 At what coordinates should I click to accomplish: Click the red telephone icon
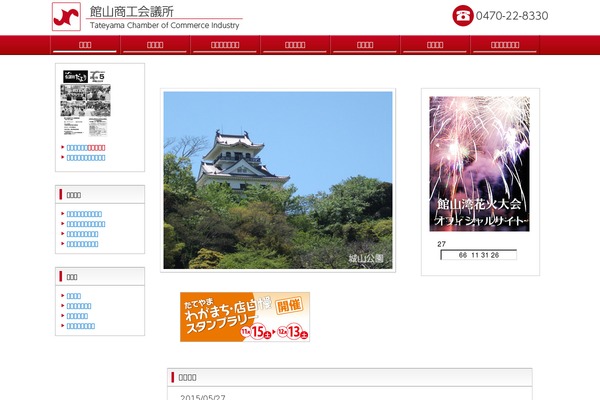tap(463, 16)
